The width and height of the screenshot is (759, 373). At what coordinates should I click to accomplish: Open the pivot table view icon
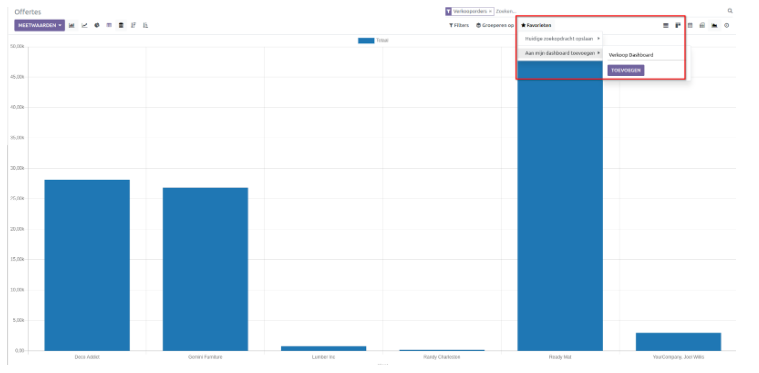point(702,26)
